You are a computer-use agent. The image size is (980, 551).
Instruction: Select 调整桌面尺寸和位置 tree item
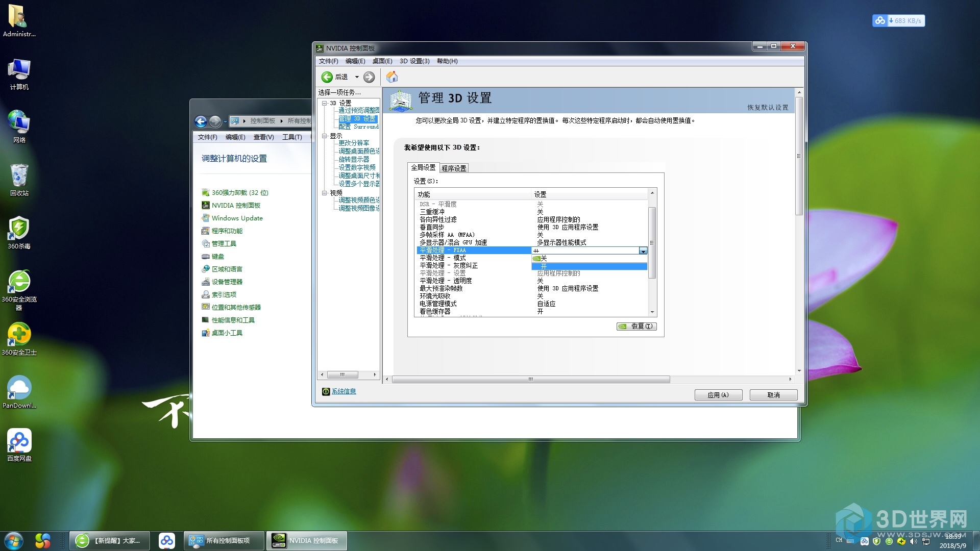359,176
